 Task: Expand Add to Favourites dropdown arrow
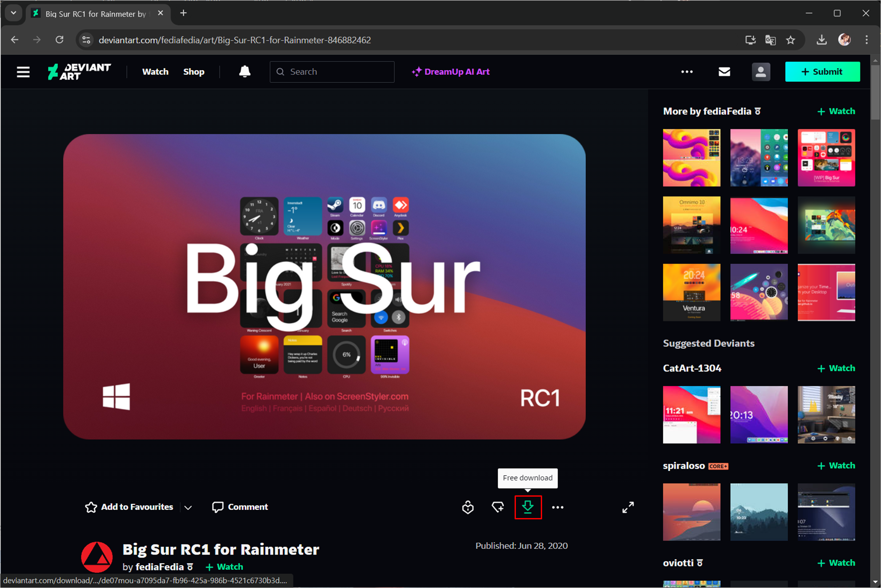pos(188,508)
